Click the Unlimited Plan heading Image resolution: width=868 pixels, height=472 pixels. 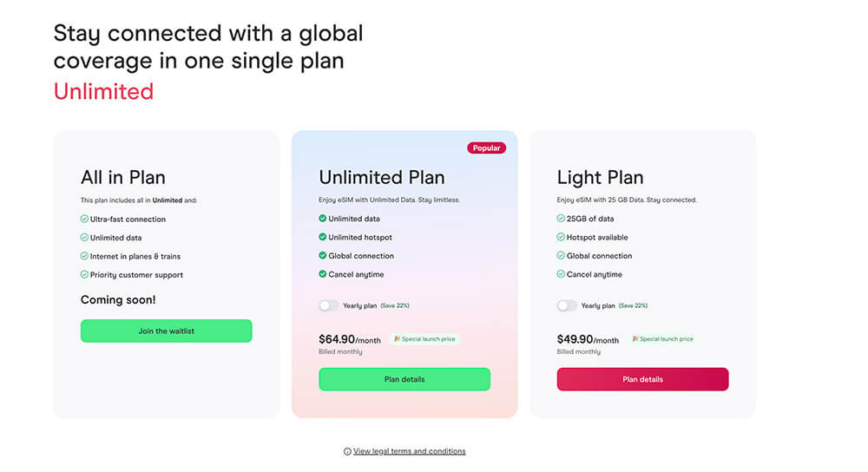pyautogui.click(x=382, y=178)
